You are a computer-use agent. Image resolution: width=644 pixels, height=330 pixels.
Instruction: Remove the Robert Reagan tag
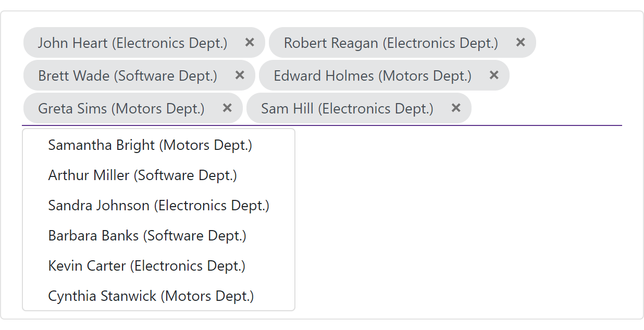(x=520, y=42)
